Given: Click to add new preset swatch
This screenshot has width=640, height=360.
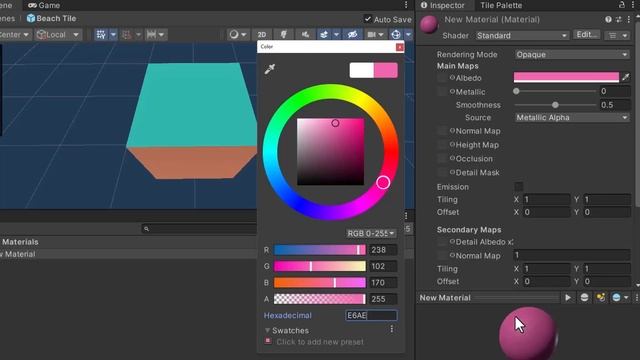Looking at the screenshot, I should [320, 342].
